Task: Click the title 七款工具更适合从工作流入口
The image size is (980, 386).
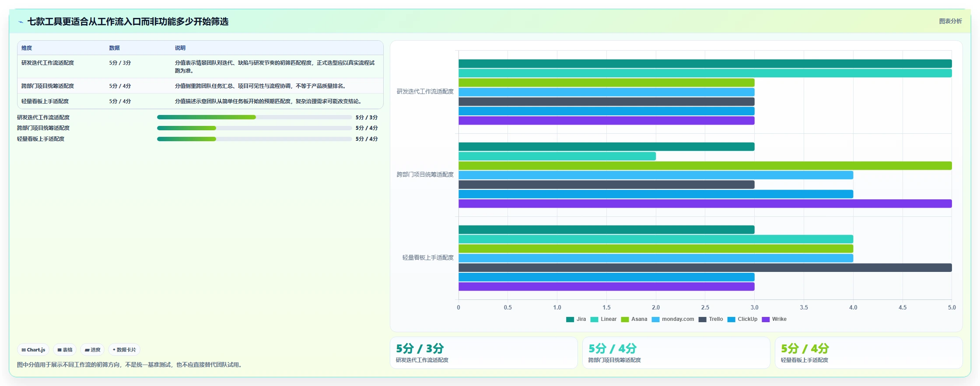Action: (128, 21)
